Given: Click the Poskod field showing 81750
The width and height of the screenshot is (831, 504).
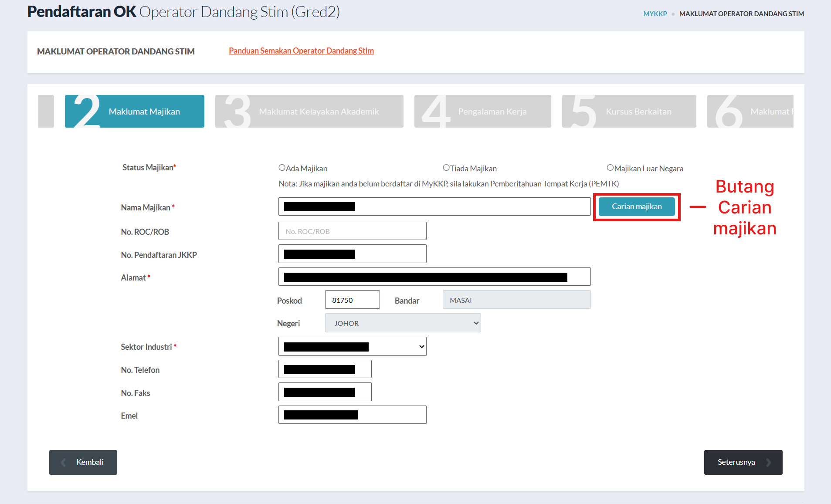Looking at the screenshot, I should click(352, 300).
